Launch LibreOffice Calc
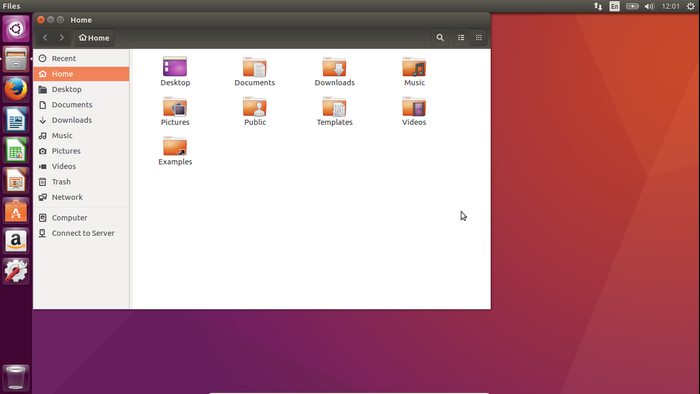700x394 pixels. [16, 150]
